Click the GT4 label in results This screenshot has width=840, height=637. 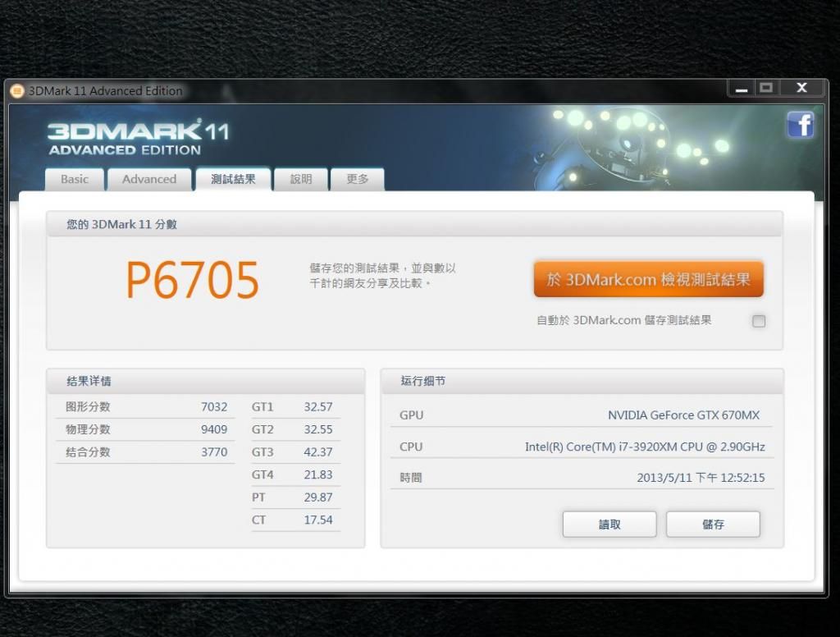coord(262,474)
